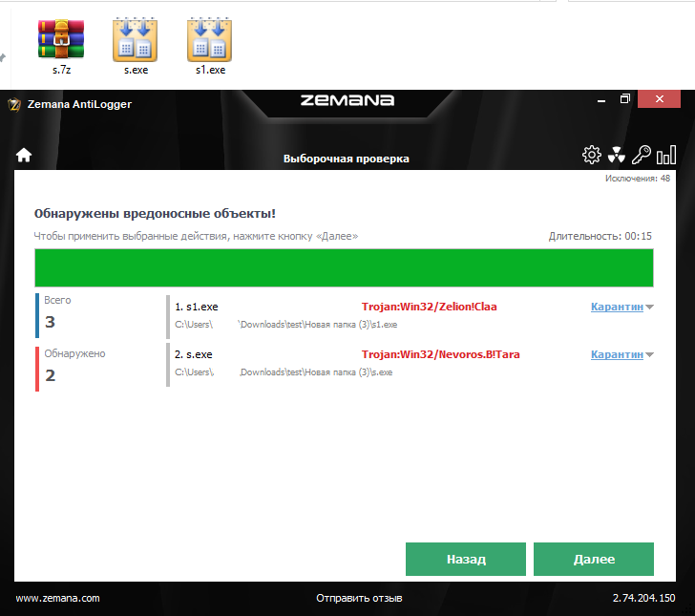Open settings via the gear icon
The width and height of the screenshot is (695, 616).
pyautogui.click(x=591, y=156)
